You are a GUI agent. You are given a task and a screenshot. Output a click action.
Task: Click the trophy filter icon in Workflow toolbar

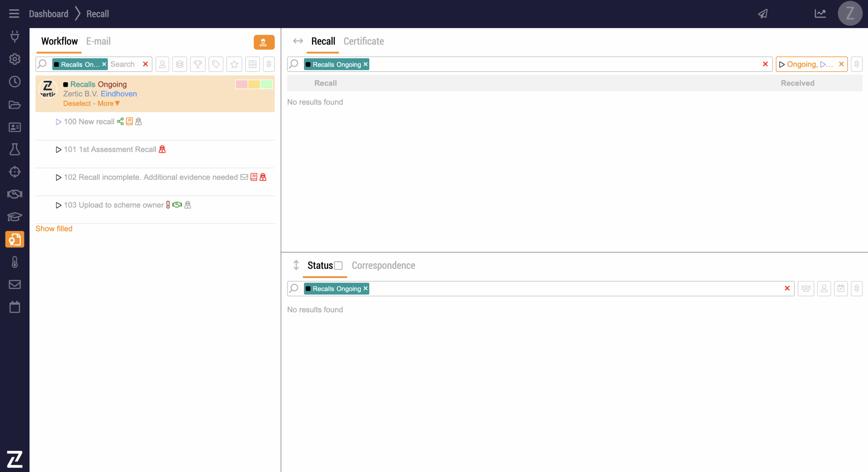pyautogui.click(x=198, y=64)
